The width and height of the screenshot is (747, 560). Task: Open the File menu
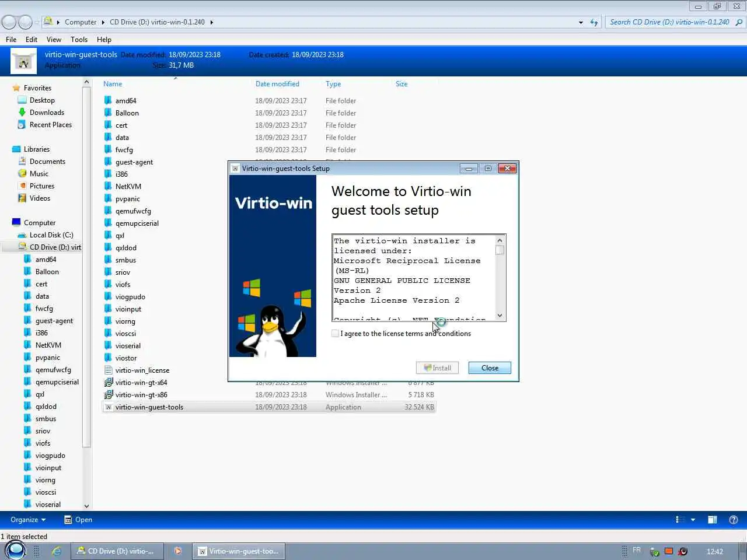[11, 40]
